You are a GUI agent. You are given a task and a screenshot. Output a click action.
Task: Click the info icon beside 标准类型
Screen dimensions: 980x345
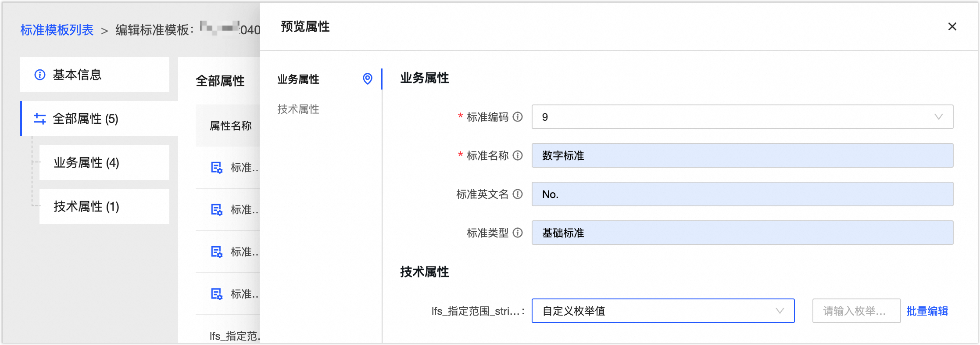coord(518,233)
